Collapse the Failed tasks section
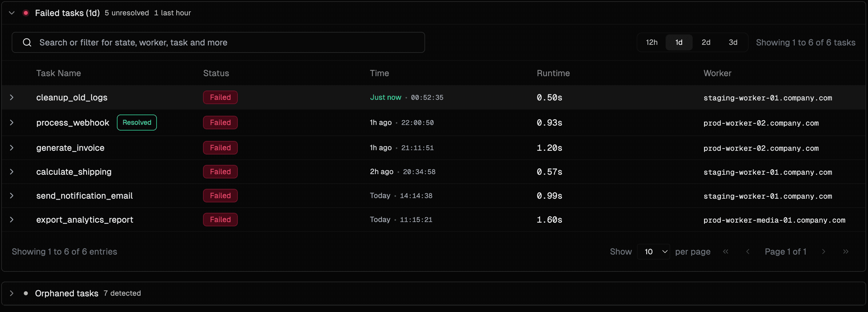Image resolution: width=868 pixels, height=312 pixels. [12, 13]
